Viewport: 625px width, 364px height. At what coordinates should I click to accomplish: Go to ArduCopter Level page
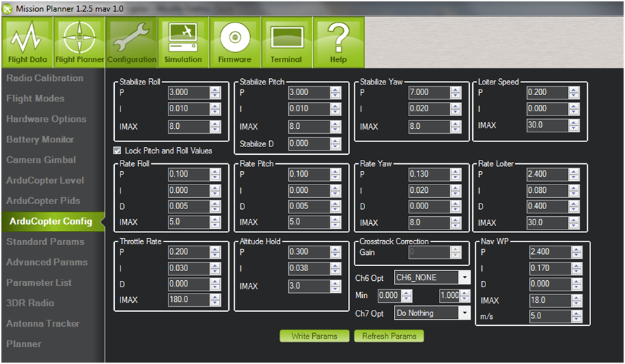(x=45, y=180)
